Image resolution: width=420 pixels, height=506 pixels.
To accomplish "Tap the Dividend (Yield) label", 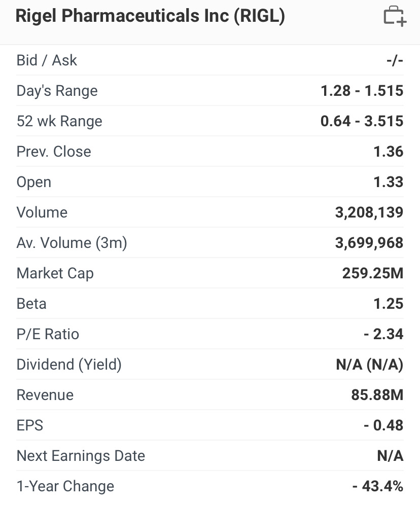I will [x=69, y=365].
